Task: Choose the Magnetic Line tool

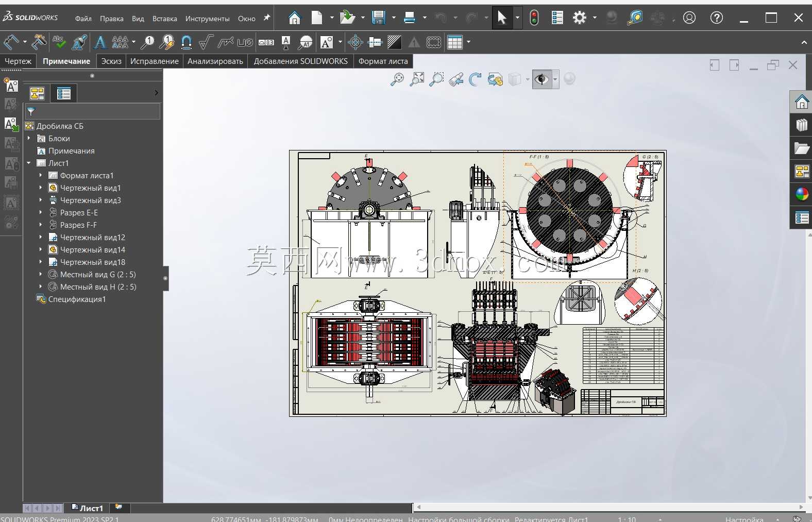Action: coord(187,42)
